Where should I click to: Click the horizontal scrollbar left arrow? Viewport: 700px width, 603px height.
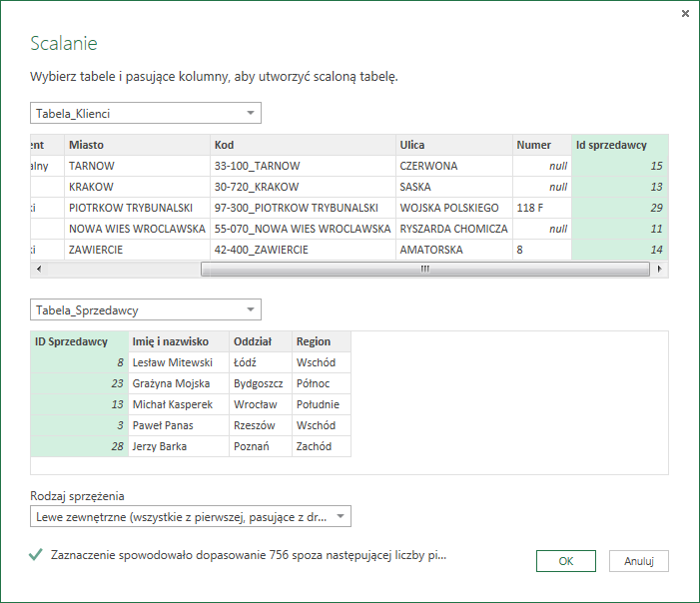pos(38,270)
